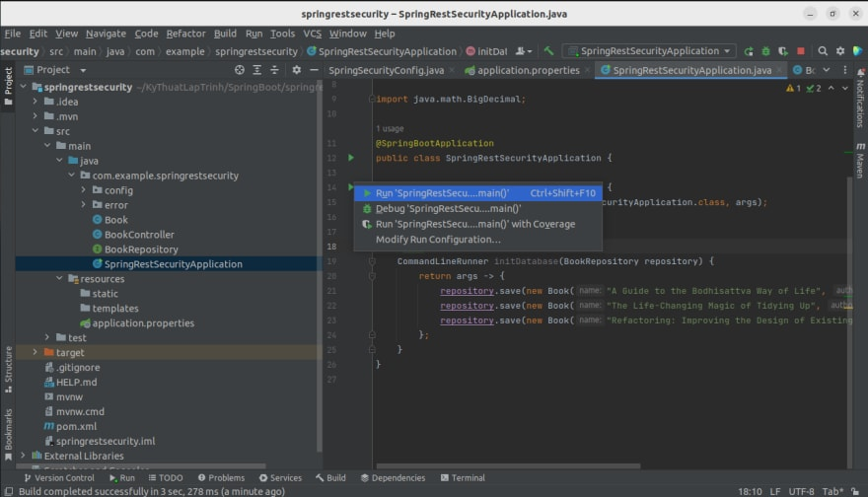The height and width of the screenshot is (497, 868).
Task: Expand the target folder
Action: coord(35,352)
